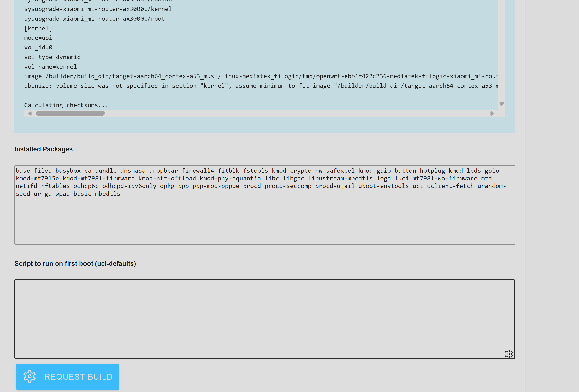The width and height of the screenshot is (579, 392).
Task: Click the gear icon inside REQUEST BUILD button
Action: coord(29,377)
